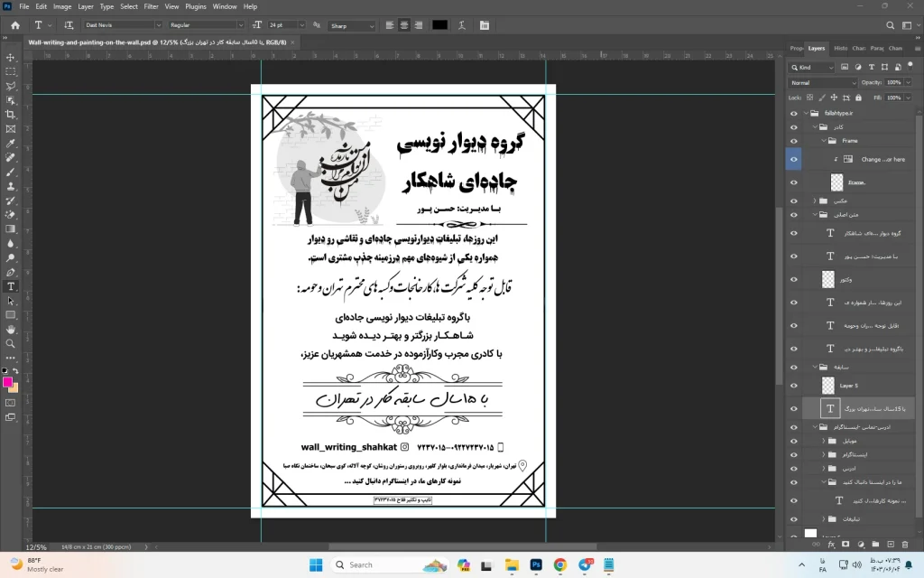The image size is (924, 578).
Task: Select the Gradient tool
Action: click(x=11, y=228)
